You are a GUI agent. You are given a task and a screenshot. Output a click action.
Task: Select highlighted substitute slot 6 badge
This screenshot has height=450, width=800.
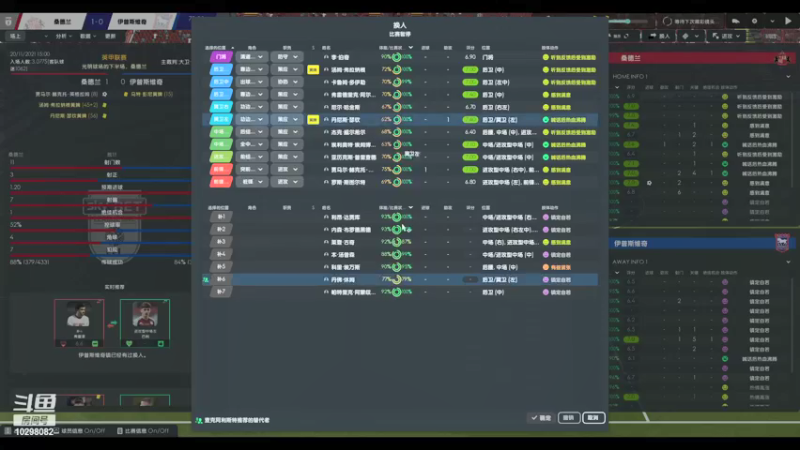221,279
